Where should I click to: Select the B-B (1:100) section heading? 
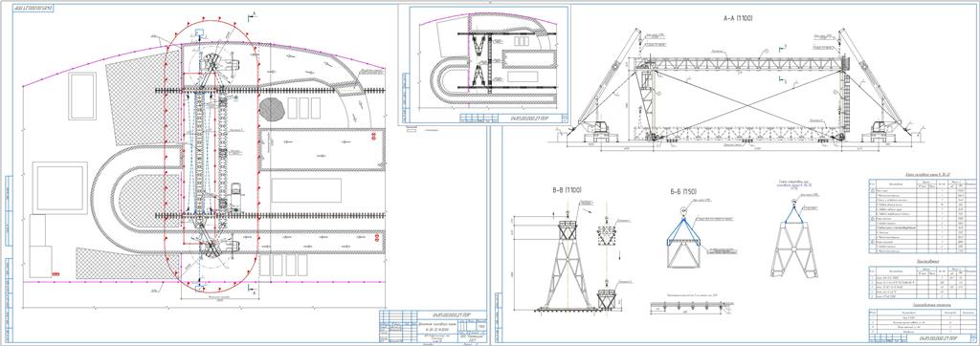[x=565, y=190]
